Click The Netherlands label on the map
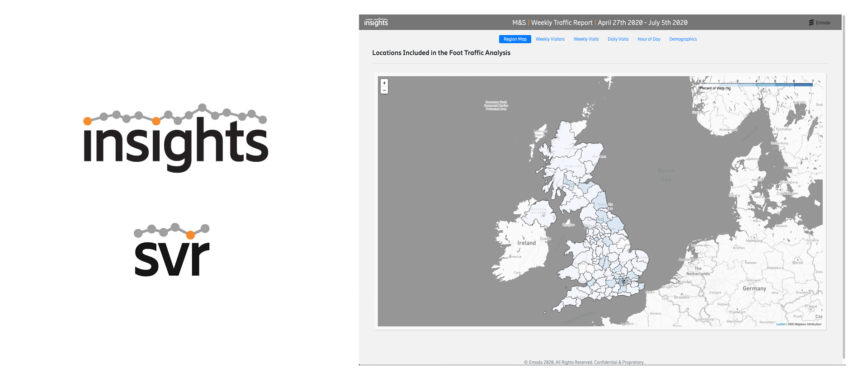This screenshot has height=382, width=868. coord(698,271)
